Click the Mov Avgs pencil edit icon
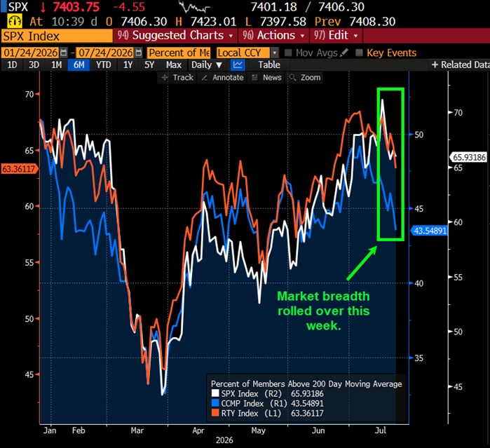The height and width of the screenshot is (448, 490). [x=344, y=52]
